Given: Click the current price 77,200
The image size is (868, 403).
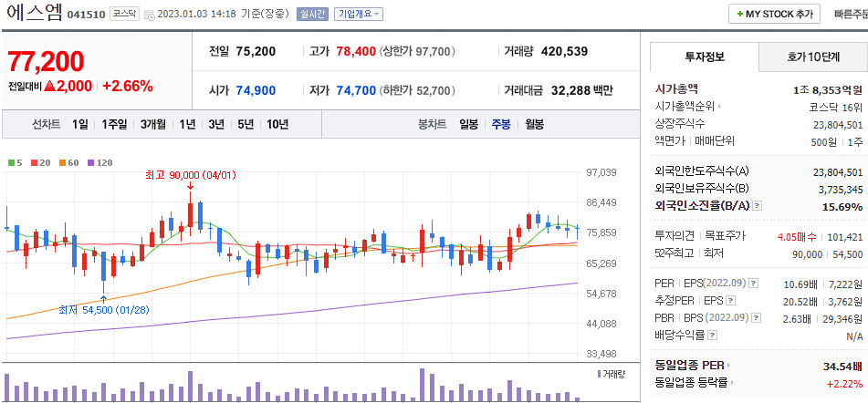Looking at the screenshot, I should click(x=46, y=61).
